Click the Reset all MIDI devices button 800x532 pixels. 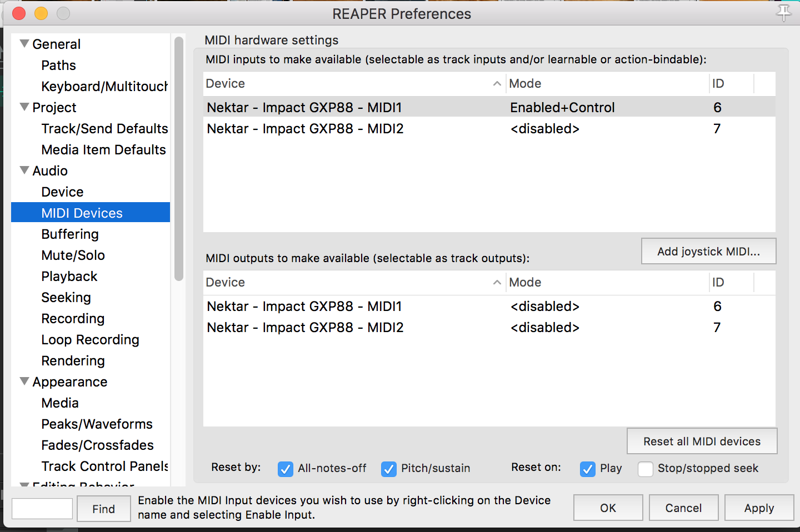702,441
